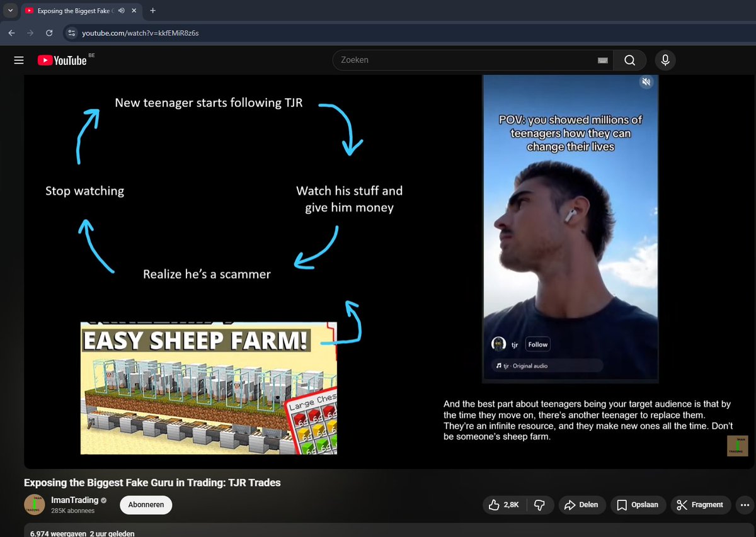Click the magnifier search button
Viewport: 756px width, 537px height.
click(x=629, y=60)
